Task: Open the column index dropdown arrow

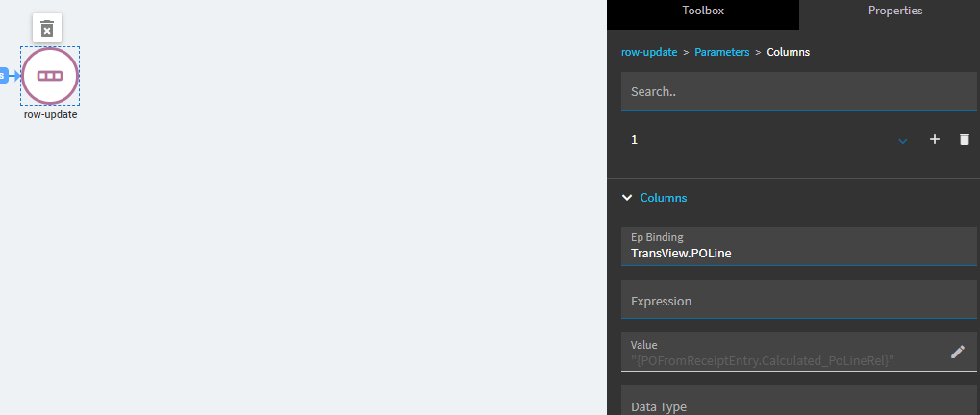Action: coord(902,141)
